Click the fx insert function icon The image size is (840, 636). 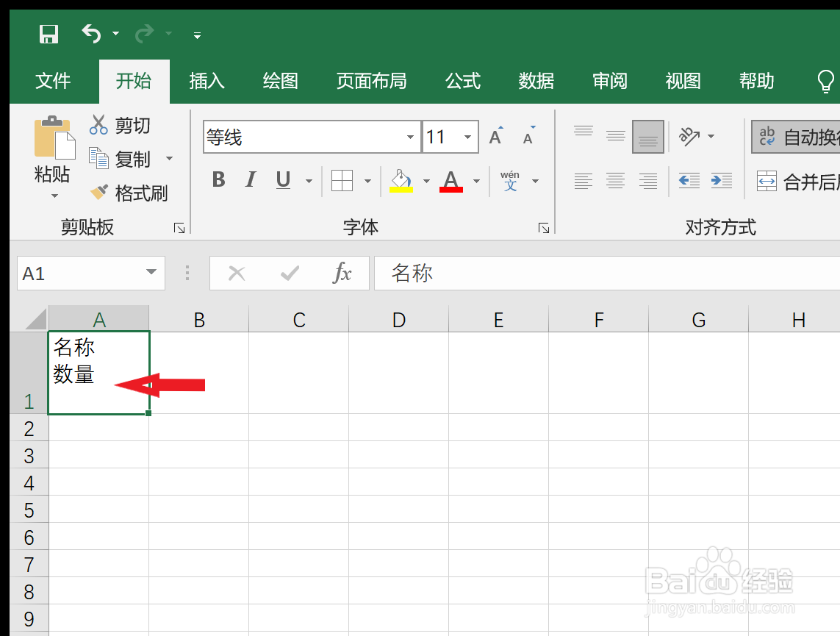pos(342,273)
